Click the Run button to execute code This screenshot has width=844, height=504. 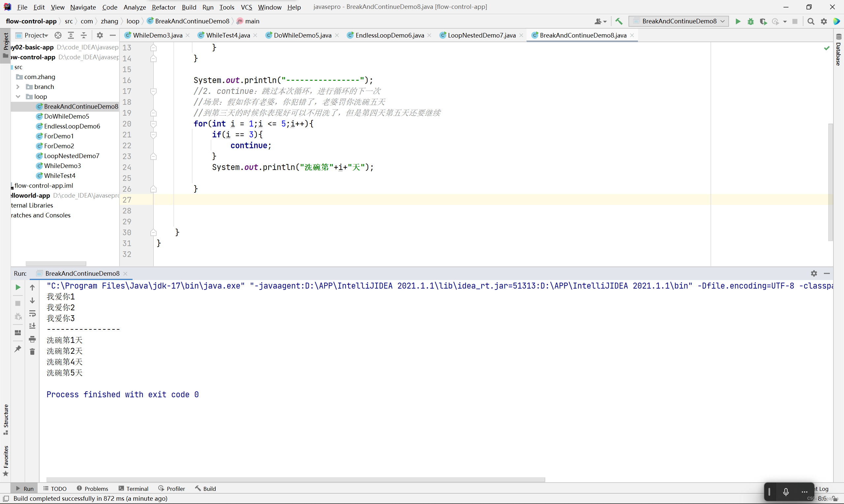pos(738,21)
